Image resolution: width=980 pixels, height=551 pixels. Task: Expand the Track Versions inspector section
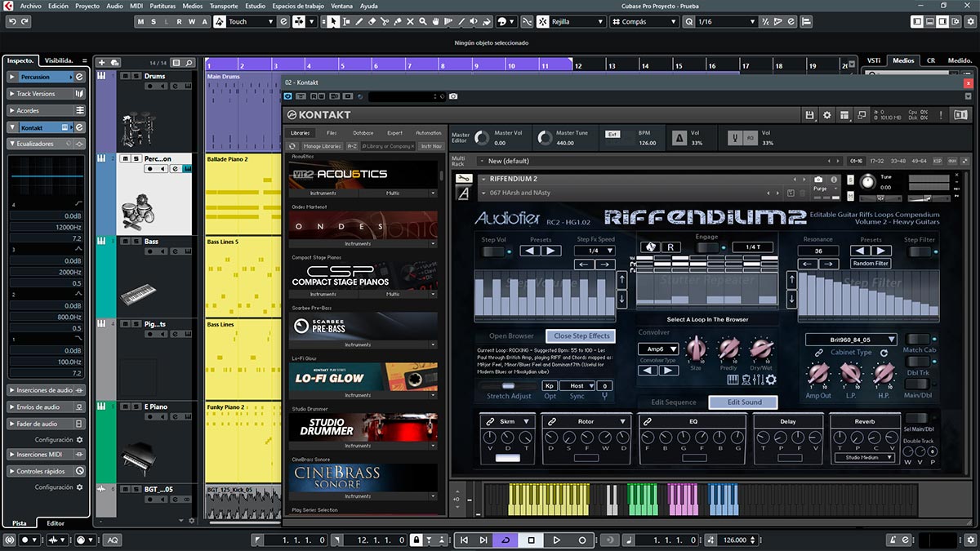pyautogui.click(x=47, y=94)
